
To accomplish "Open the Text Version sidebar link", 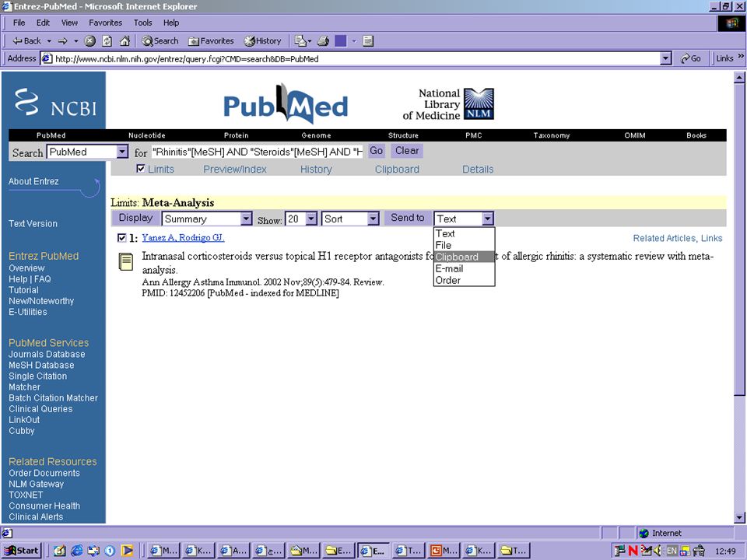I will tap(33, 223).
